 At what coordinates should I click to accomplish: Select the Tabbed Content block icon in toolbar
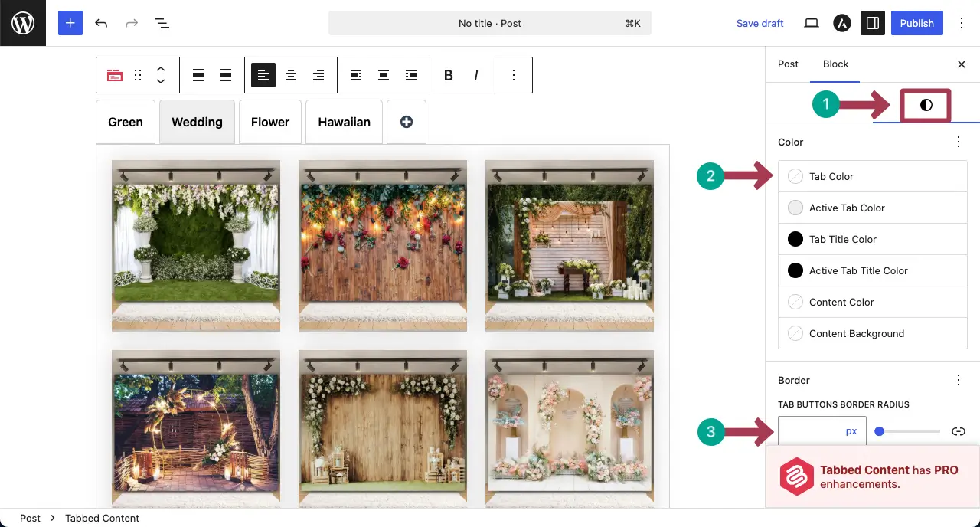[114, 75]
